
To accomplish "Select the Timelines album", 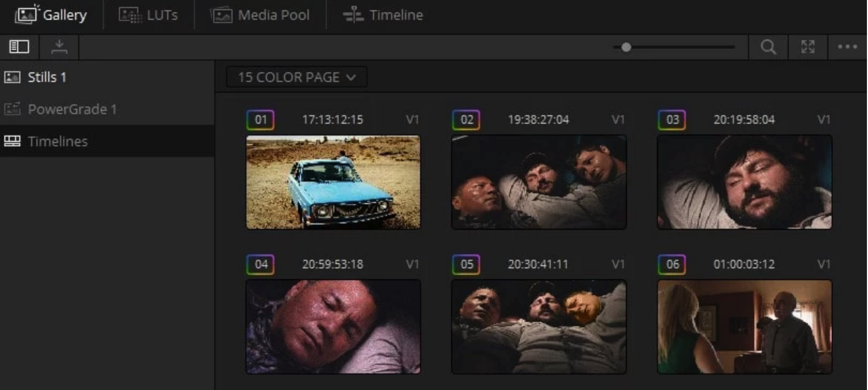I will coord(107,141).
